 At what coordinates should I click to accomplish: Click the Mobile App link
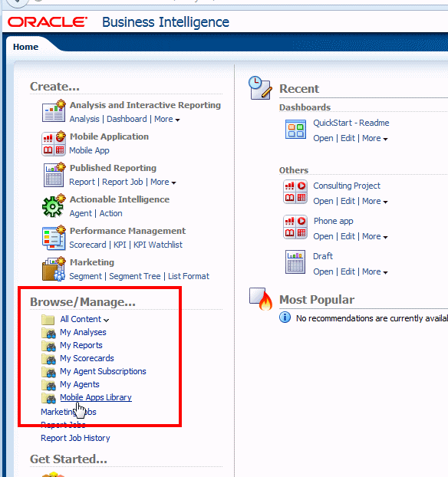(89, 150)
